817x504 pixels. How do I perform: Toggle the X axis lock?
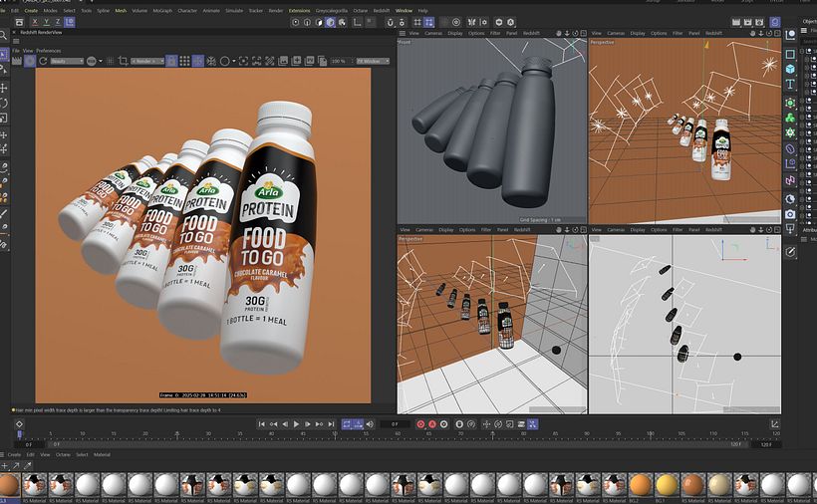point(35,22)
